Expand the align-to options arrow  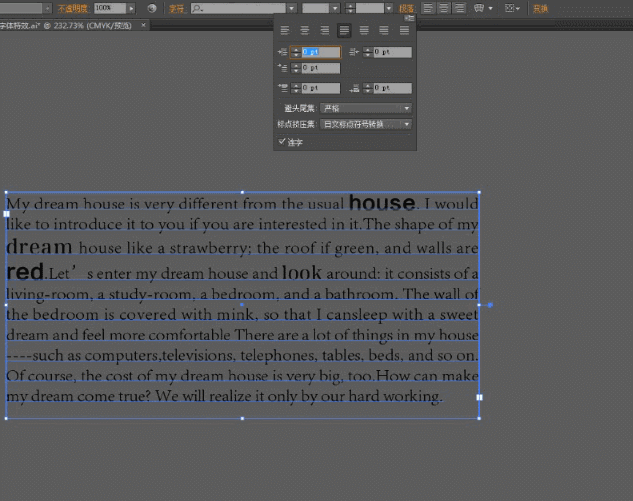click(x=518, y=8)
